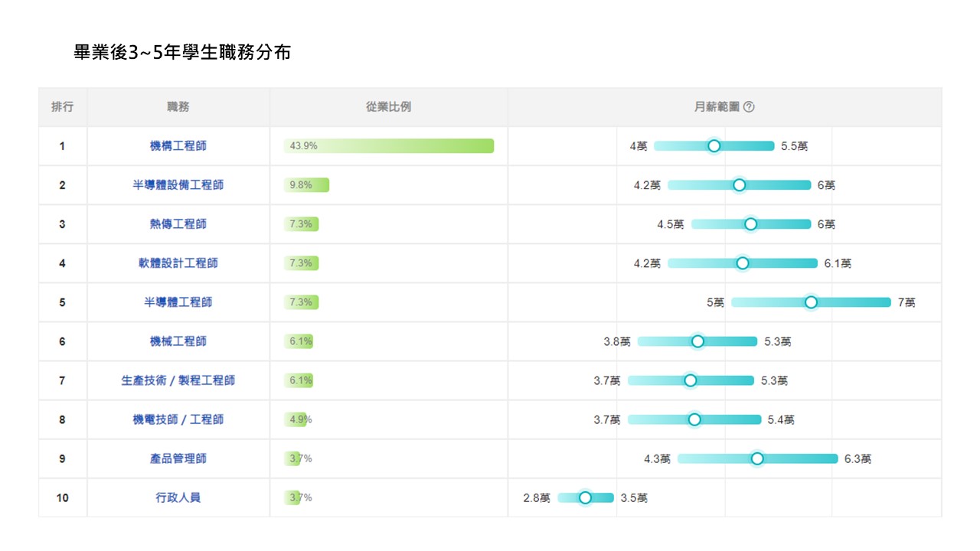Click the salary slider handle for 半導體工程師
Screen dimensions: 980x551
pyautogui.click(x=811, y=302)
